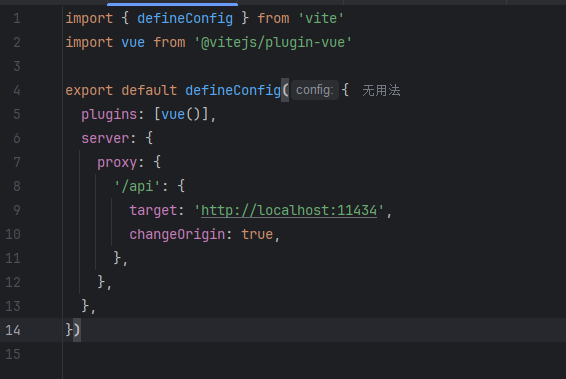
Task: Click the defineConfig call on line 4
Action: pos(233,90)
